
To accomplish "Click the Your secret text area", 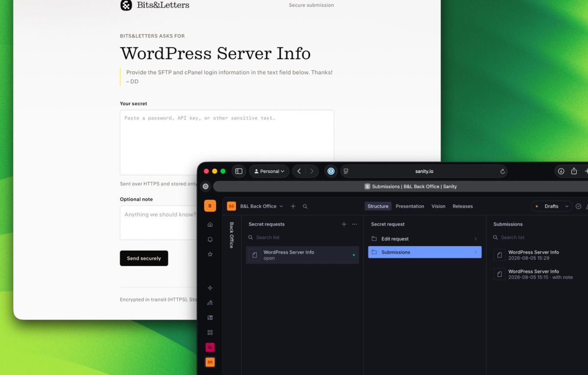I will (x=227, y=142).
